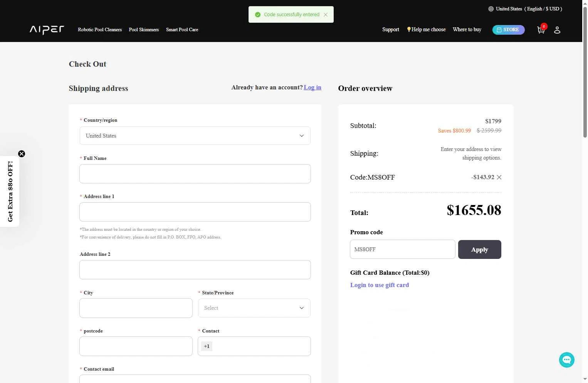This screenshot has height=383, width=588.
Task: Click the globe region selector icon
Action: (491, 9)
